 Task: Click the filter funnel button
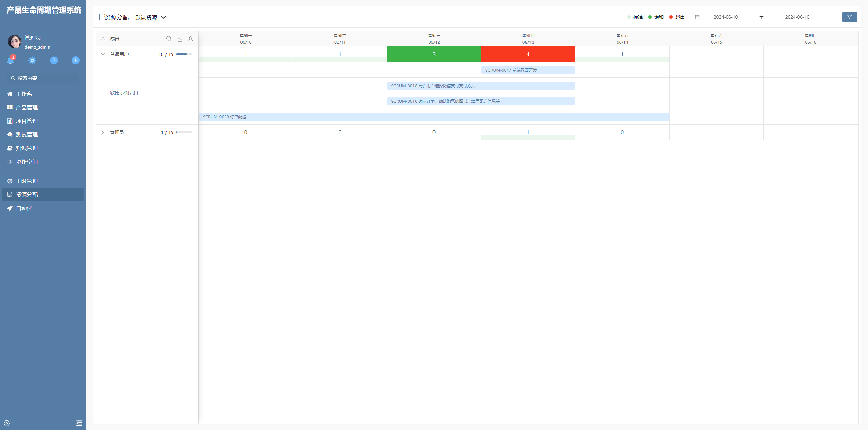click(849, 17)
